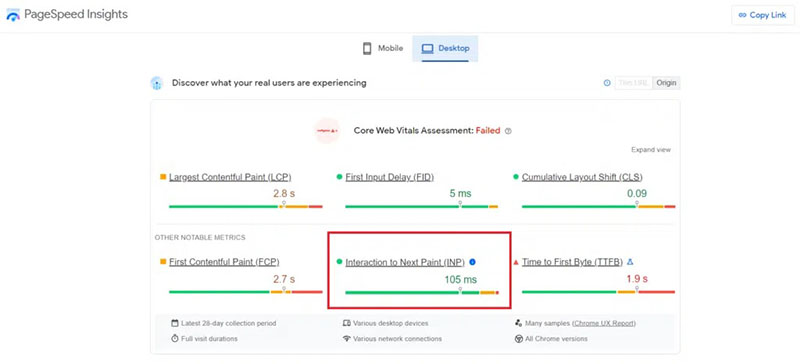
Task: Click stopwatch icon beside Full visit durations
Action: (175, 338)
